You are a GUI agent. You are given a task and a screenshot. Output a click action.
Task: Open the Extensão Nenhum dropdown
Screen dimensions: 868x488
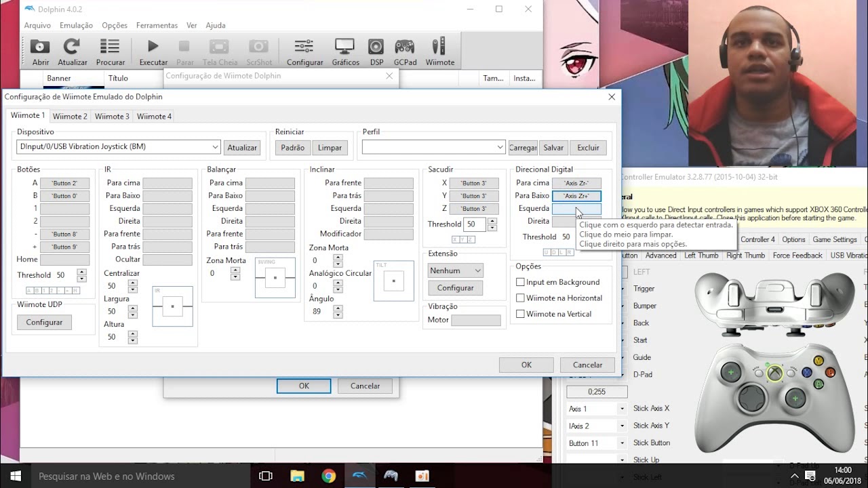(456, 270)
